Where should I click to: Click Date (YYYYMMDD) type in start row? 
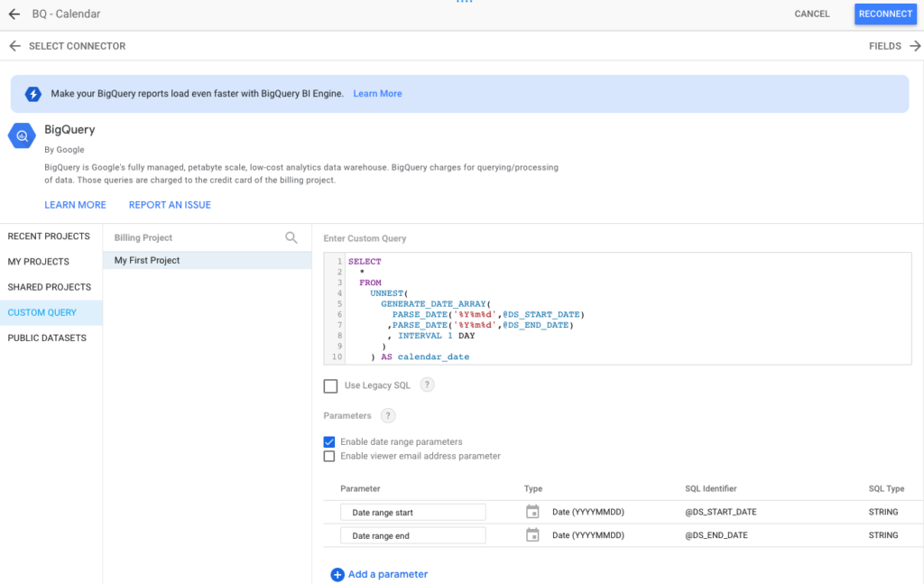pyautogui.click(x=588, y=512)
